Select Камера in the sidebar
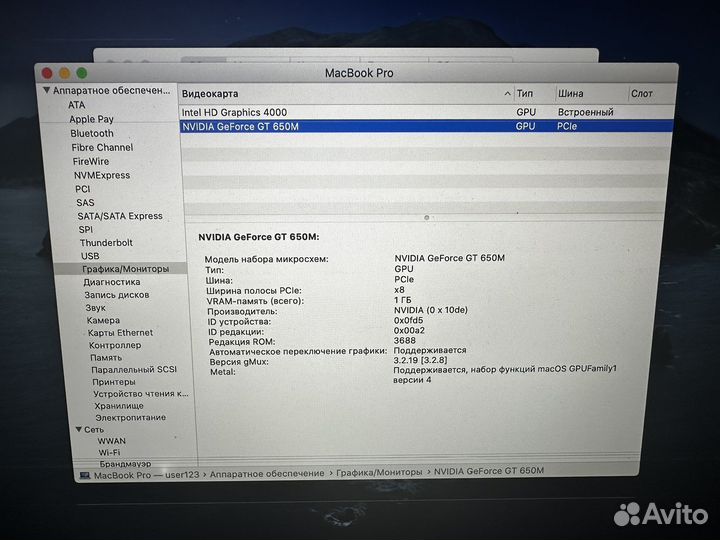Viewport: 720px width, 540px height. (x=103, y=320)
